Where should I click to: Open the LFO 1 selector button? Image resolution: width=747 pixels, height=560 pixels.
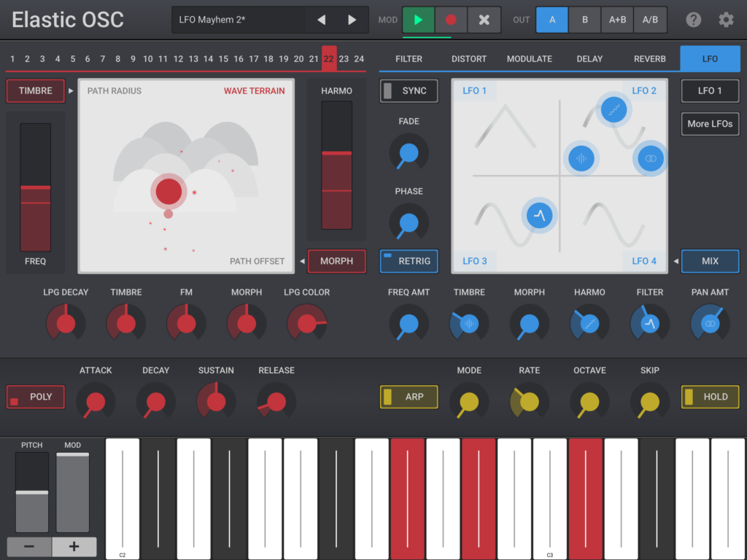(710, 90)
